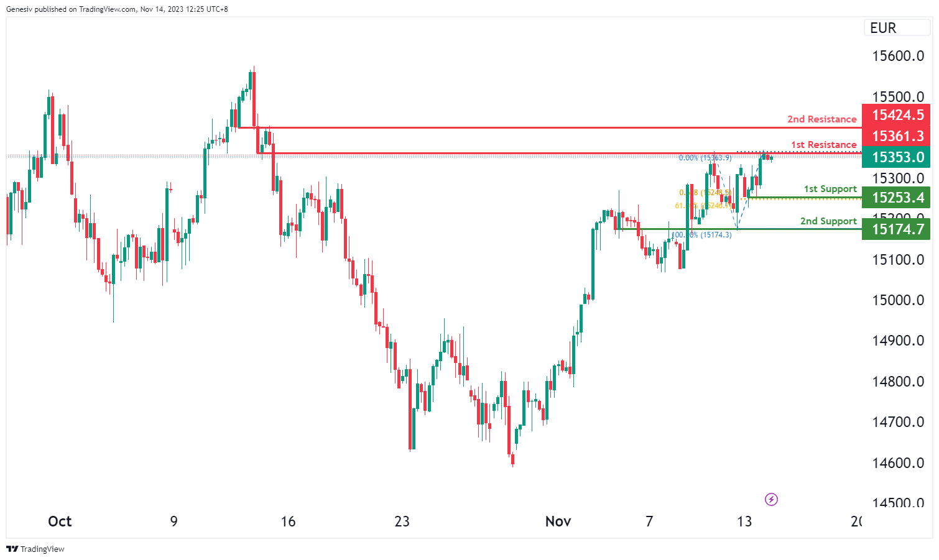Open the Genesiv published on TradingView.com header
This screenshot has width=939, height=560.
[x=117, y=9]
